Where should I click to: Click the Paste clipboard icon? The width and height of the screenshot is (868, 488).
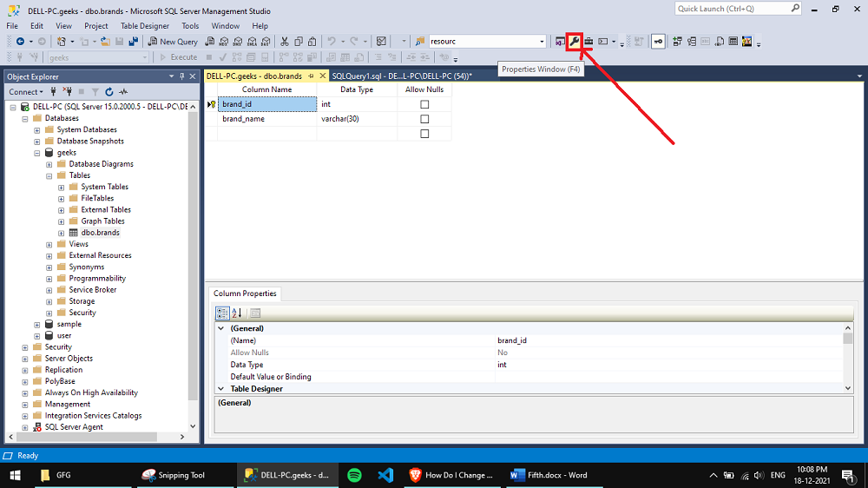[x=312, y=42]
